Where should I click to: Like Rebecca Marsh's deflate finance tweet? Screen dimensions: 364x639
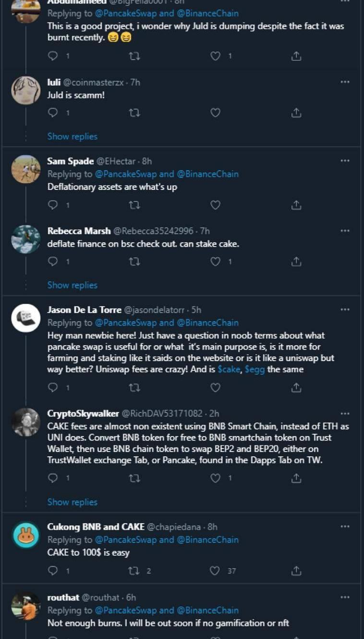click(216, 262)
